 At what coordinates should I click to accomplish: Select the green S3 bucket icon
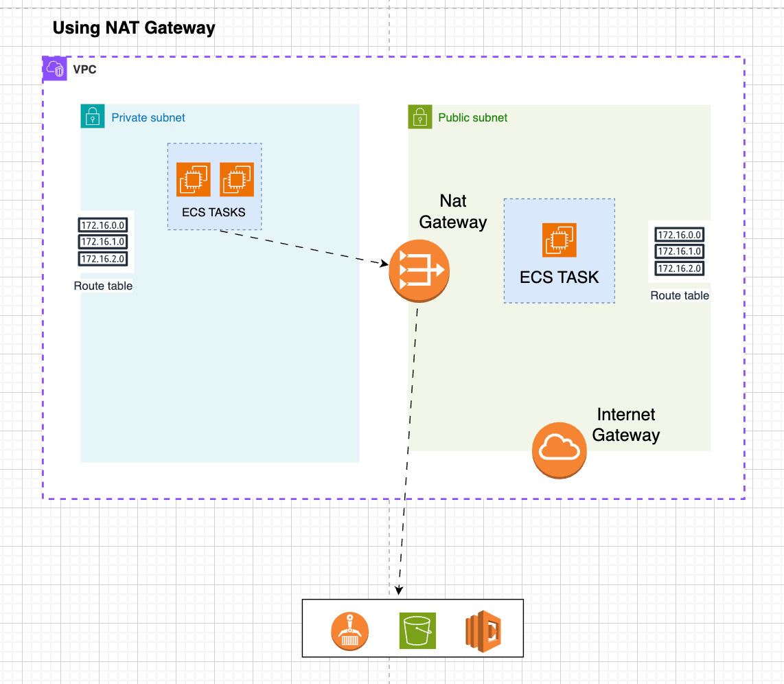(x=417, y=630)
